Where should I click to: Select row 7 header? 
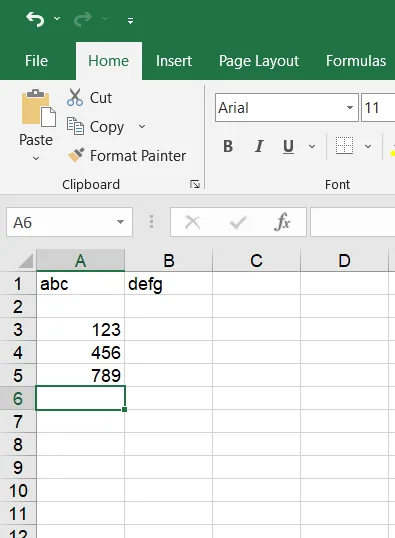(x=18, y=422)
